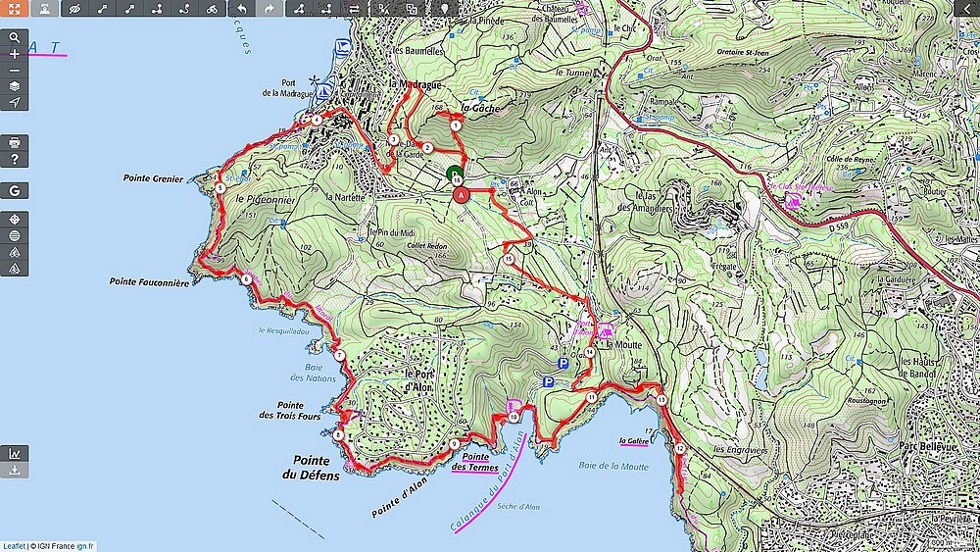Click the green departure marker D
The image size is (980, 552).
pyautogui.click(x=455, y=174)
